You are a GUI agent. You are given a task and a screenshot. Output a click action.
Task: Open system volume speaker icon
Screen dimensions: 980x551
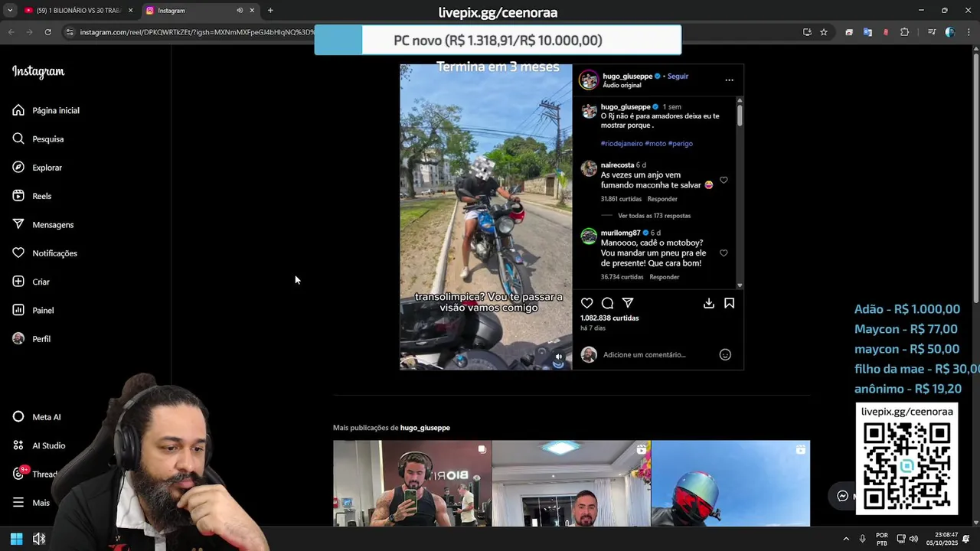[x=913, y=540]
